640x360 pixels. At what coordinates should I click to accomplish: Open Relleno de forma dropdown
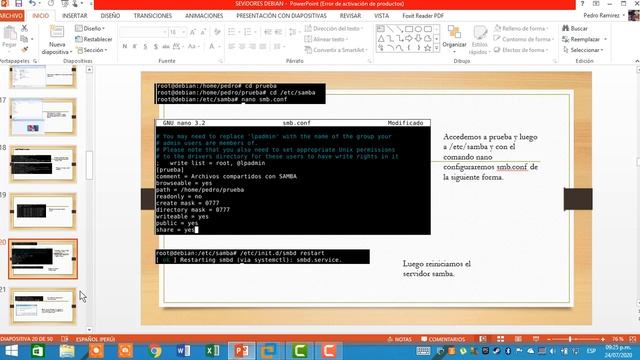point(521,29)
